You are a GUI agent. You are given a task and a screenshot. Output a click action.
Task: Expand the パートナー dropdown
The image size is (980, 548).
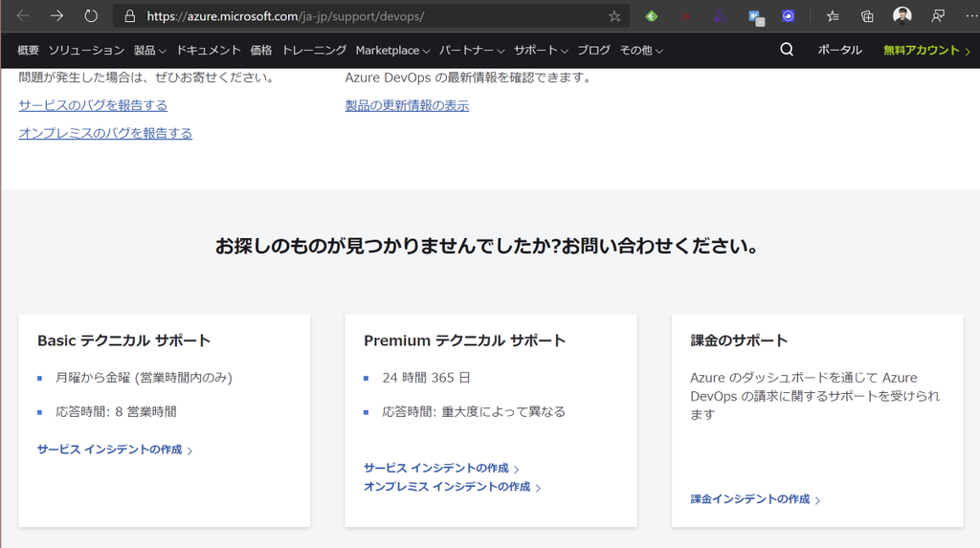pyautogui.click(x=472, y=50)
